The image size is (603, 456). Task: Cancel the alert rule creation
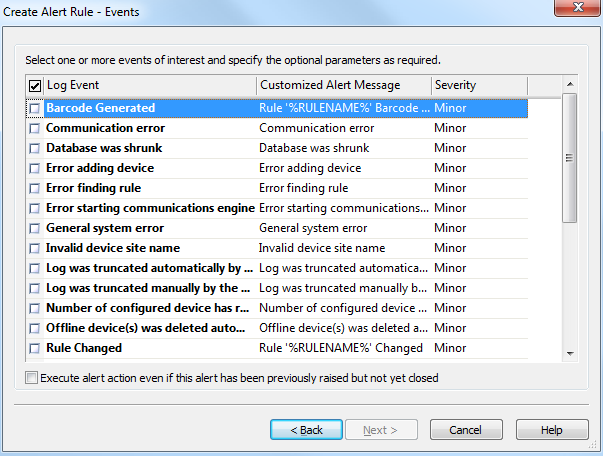point(466,430)
